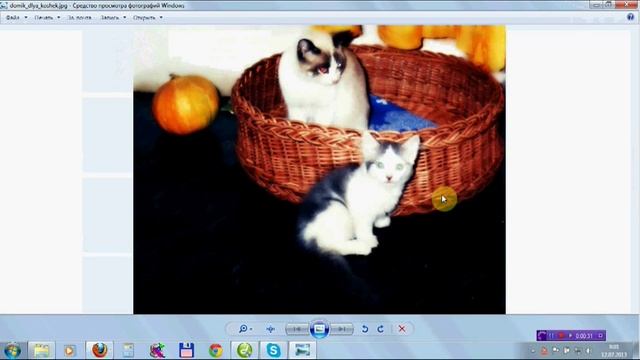Open Windows Explorer from the taskbar
Image resolution: width=640 pixels, height=360 pixels.
click(x=41, y=351)
